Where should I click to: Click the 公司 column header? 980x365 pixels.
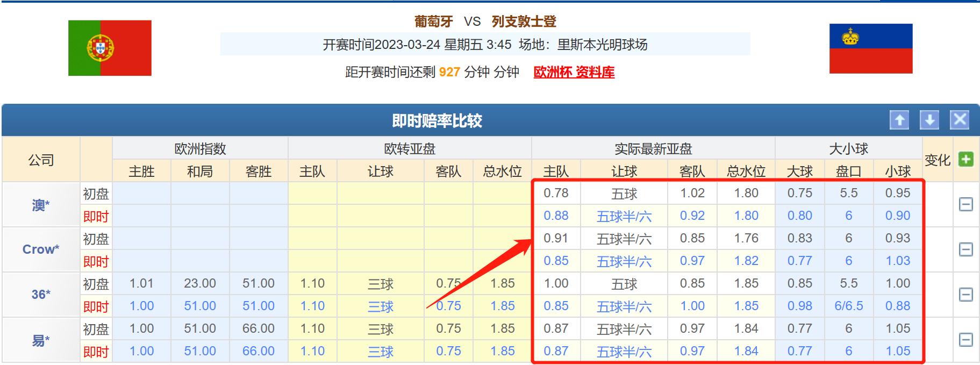[41, 160]
